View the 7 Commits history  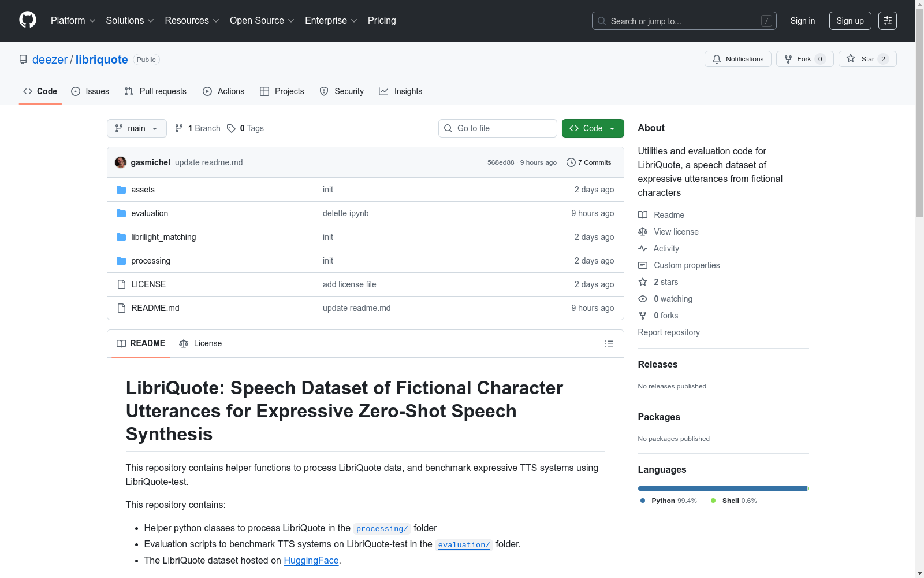(x=588, y=162)
